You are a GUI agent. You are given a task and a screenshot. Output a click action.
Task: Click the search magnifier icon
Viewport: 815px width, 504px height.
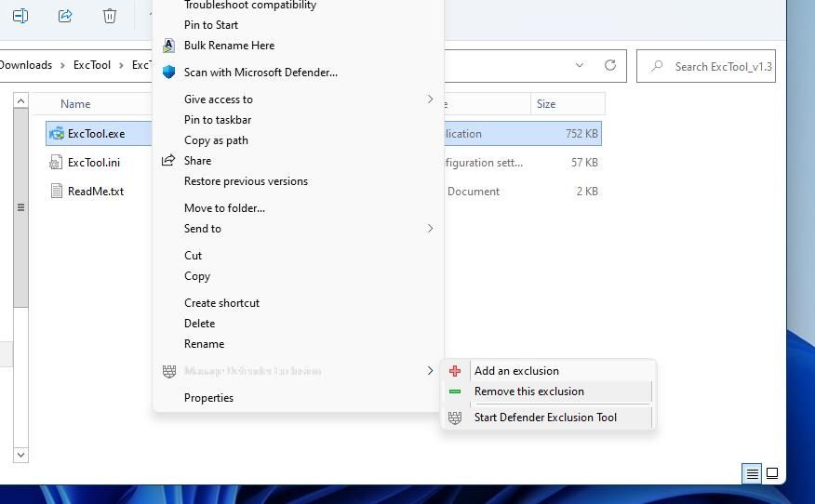[x=657, y=66]
